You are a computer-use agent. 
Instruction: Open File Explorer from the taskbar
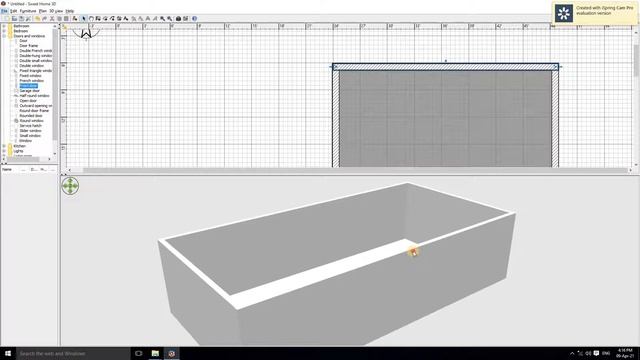point(155,353)
